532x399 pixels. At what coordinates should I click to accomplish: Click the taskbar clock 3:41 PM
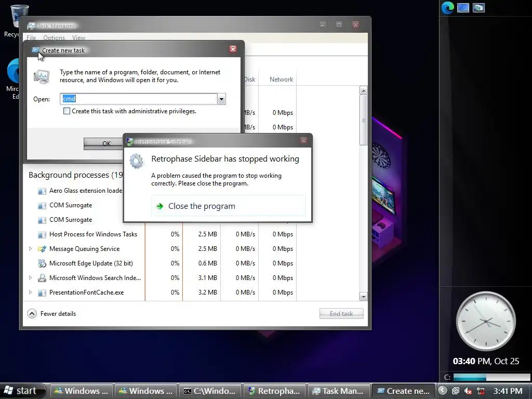508,391
